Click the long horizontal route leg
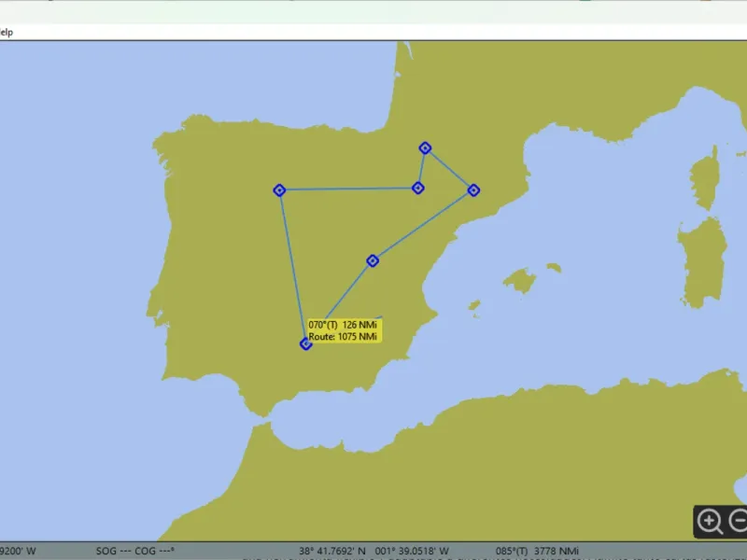The height and width of the screenshot is (560, 747). (348, 189)
